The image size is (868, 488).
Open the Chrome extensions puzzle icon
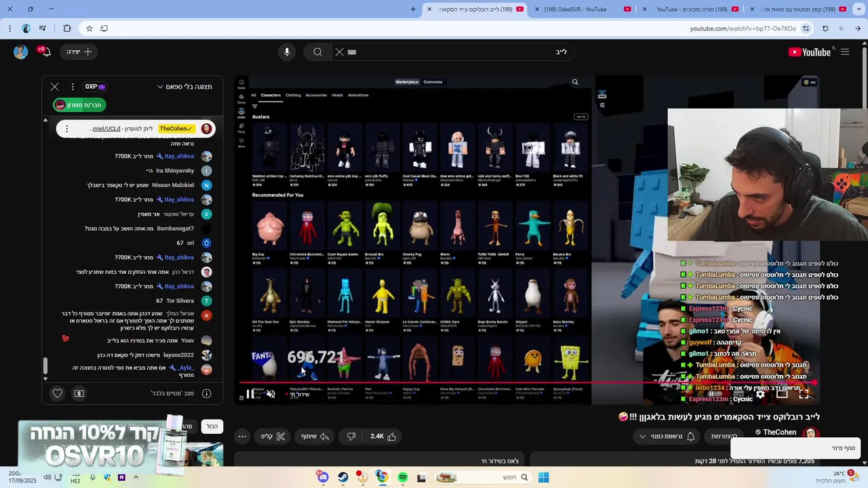[x=66, y=28]
